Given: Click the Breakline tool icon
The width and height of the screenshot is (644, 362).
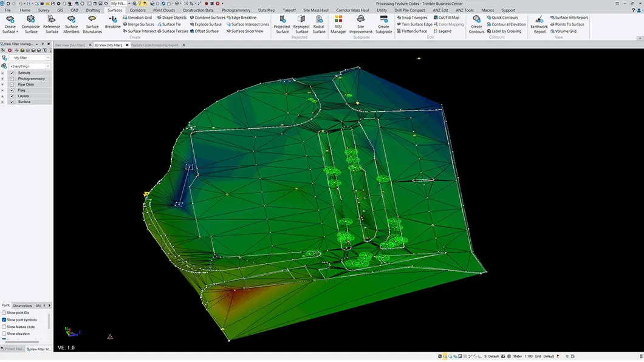Looking at the screenshot, I should coord(112,20).
